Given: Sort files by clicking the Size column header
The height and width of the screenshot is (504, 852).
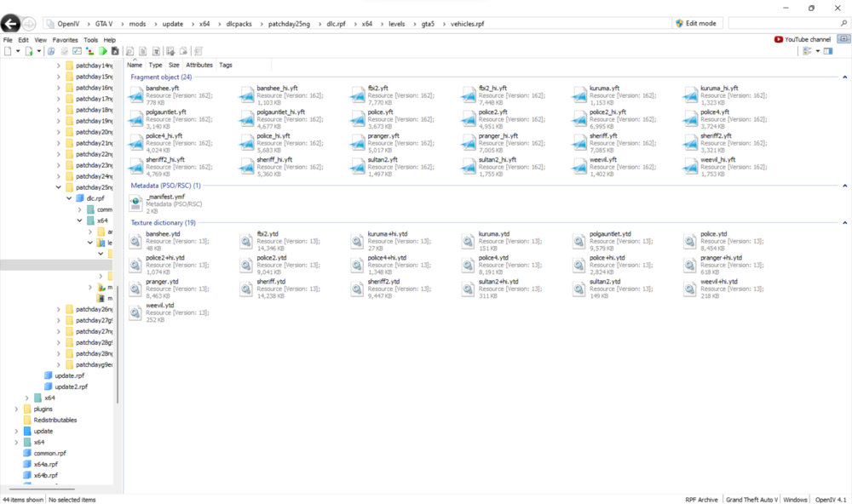Looking at the screenshot, I should pos(174,65).
